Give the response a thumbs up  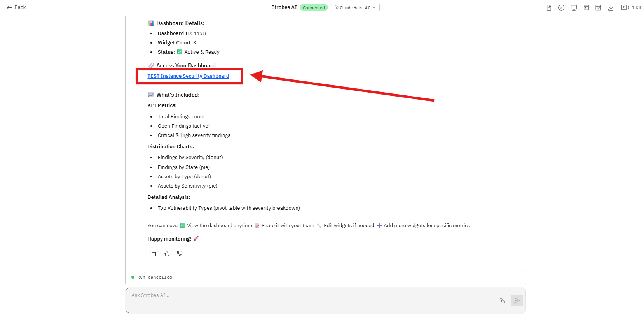[x=166, y=253]
